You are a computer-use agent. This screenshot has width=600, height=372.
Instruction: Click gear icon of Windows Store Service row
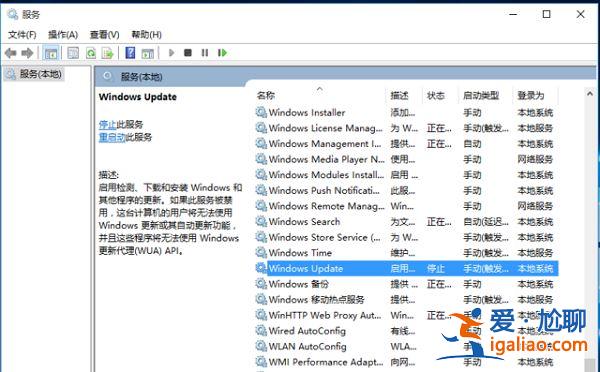click(261, 237)
